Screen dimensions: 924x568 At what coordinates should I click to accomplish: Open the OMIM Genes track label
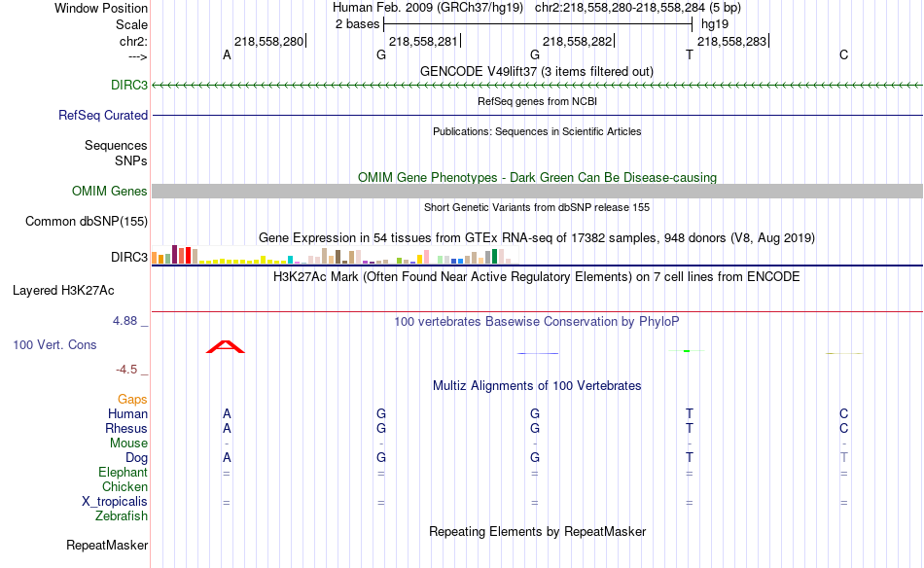[x=109, y=191]
